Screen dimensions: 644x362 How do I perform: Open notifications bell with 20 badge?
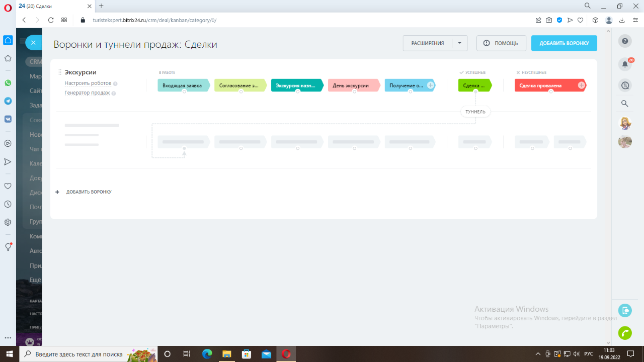625,64
